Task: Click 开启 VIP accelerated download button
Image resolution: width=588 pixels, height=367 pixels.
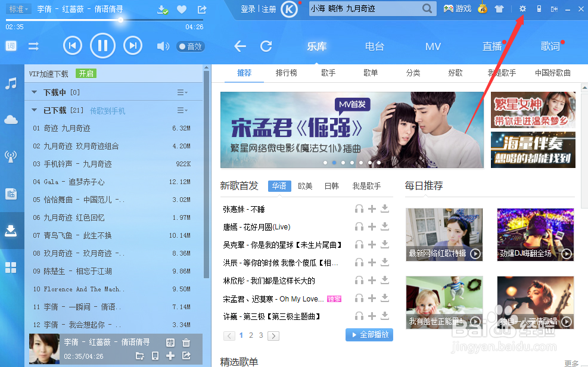Action: [x=86, y=73]
